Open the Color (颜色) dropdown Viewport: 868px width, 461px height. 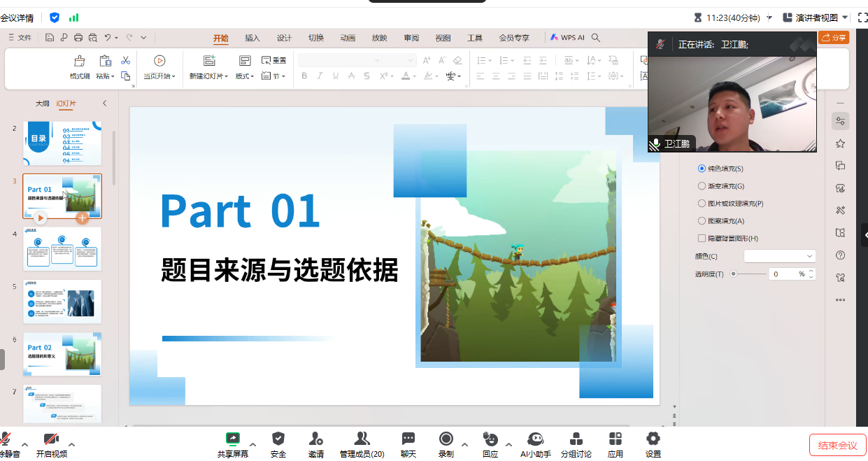click(780, 256)
